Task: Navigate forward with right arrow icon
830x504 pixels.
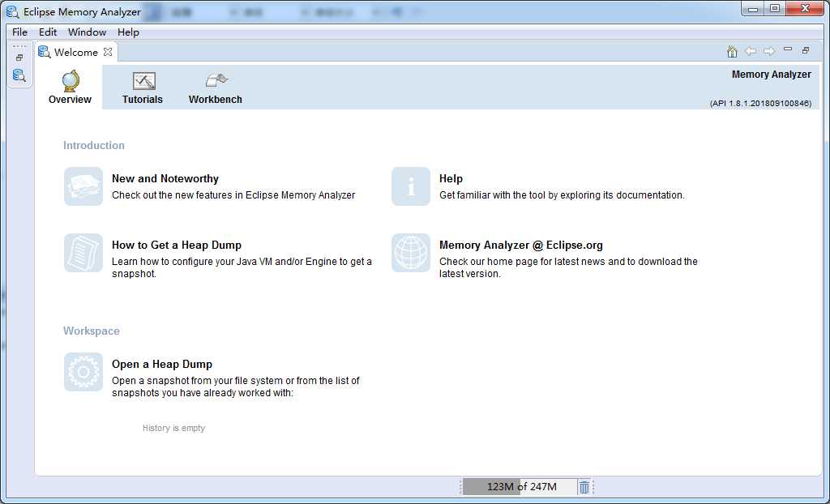Action: (x=769, y=51)
